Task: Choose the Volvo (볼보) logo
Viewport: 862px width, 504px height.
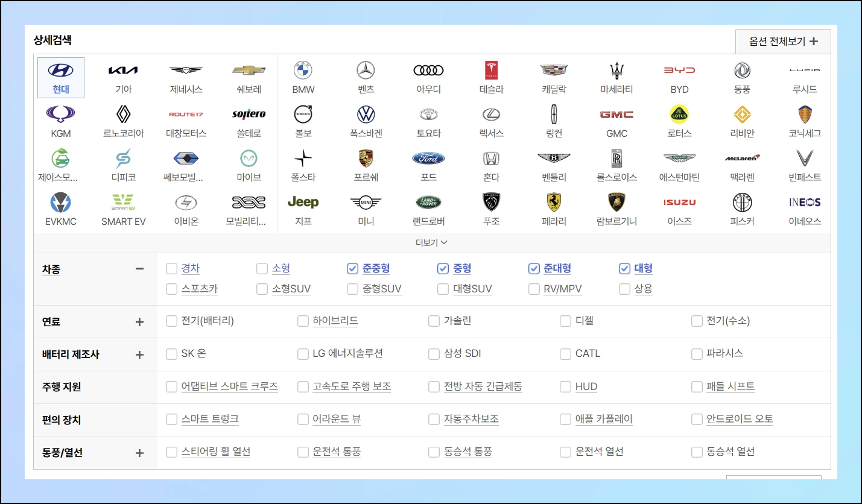Action: click(x=303, y=114)
